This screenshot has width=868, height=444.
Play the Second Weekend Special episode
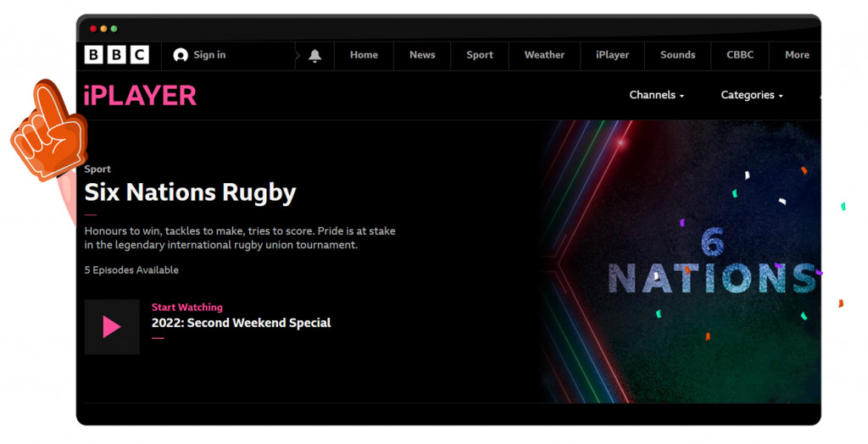point(112,326)
